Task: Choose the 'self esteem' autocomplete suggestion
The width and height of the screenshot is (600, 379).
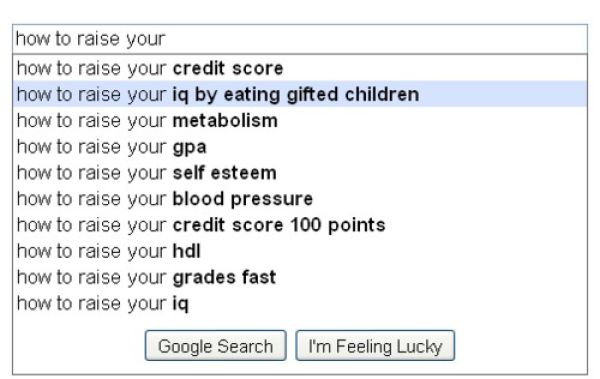Action: click(x=300, y=173)
